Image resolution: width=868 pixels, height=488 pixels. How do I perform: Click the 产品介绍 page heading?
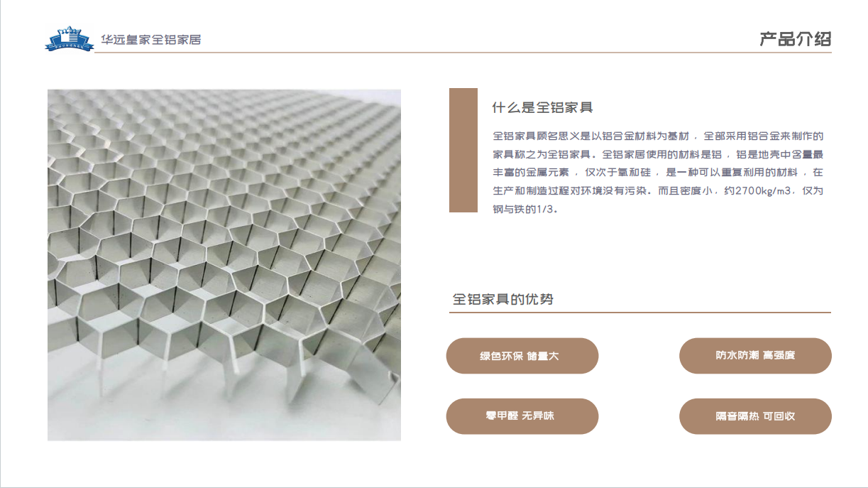795,39
